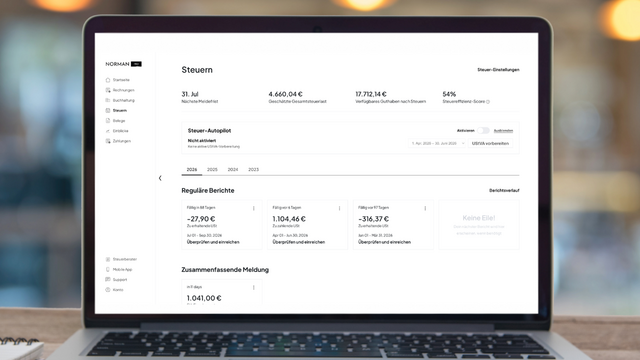
Task: Open Buchhaltung from the sidebar icon
Action: point(108,100)
